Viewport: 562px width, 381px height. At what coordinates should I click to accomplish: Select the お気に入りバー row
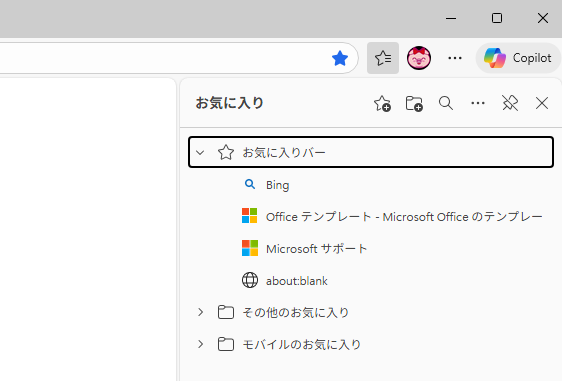tap(371, 152)
